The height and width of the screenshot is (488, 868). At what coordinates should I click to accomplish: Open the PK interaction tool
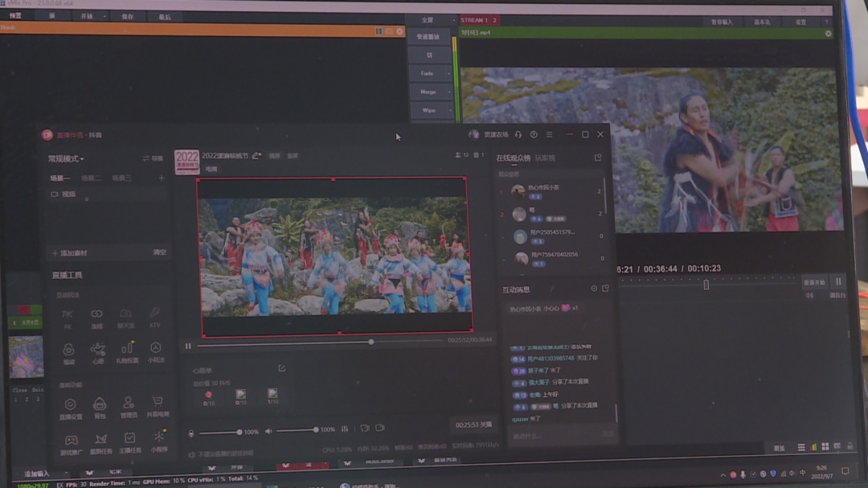(68, 318)
